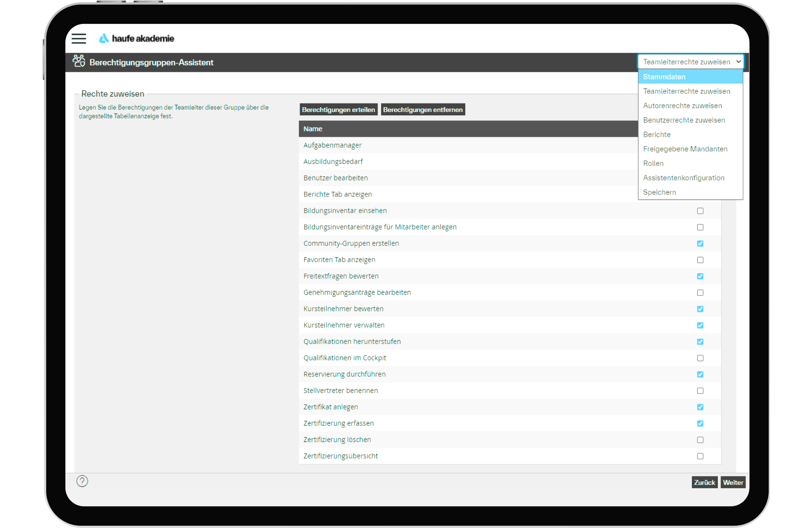
Task: Click the Benutzer bearbeiten row
Action: [469, 178]
